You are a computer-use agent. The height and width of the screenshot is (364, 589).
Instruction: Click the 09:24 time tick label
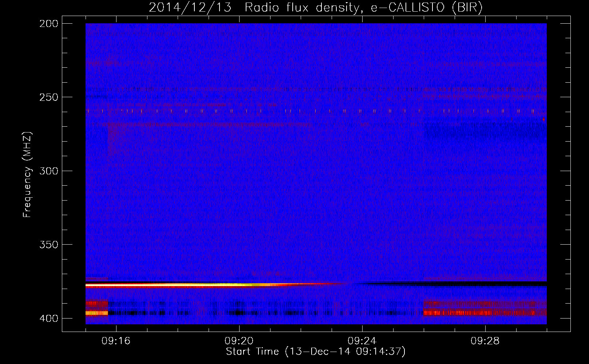tap(362, 341)
